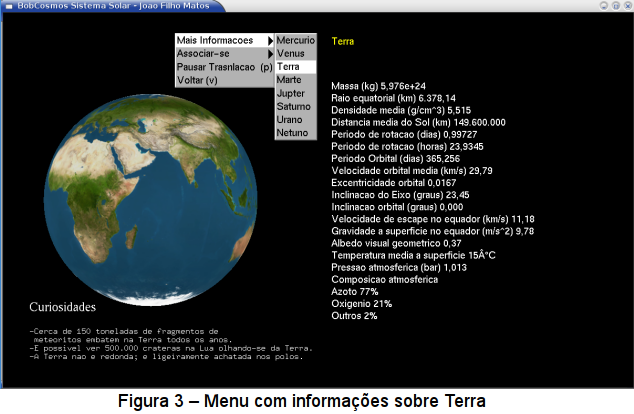Screen dimensions: 634x414
Task: Click Gravidade a superficie 9,78 line
Action: click(433, 232)
